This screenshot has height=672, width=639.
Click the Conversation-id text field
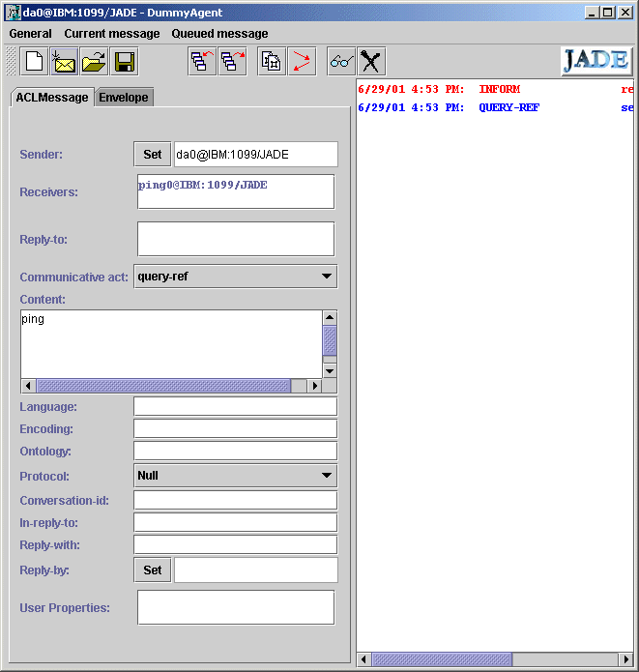tap(235, 501)
